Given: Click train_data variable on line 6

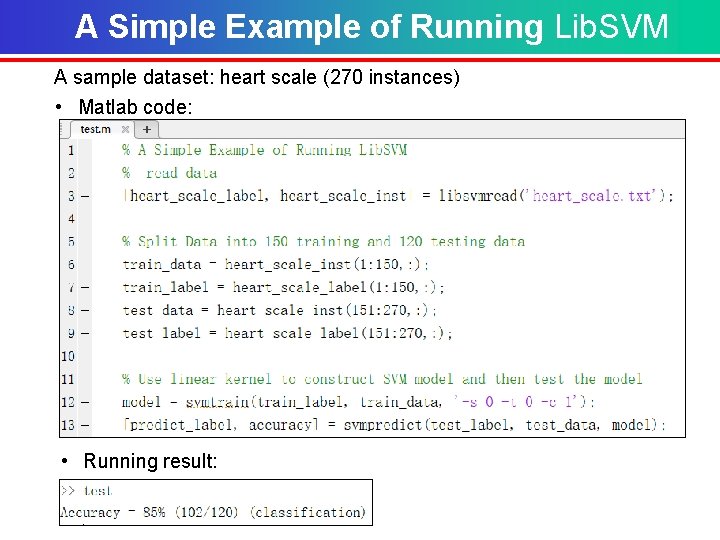Looking at the screenshot, I should tap(162, 264).
